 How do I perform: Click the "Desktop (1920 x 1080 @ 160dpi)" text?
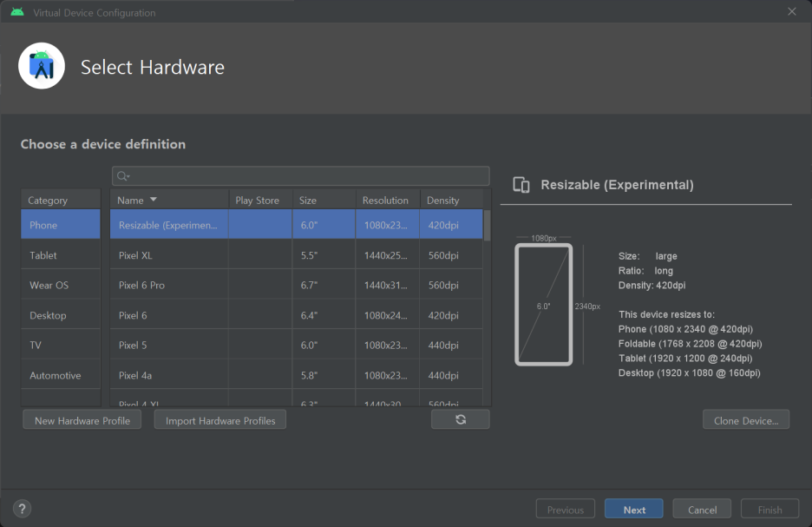click(690, 372)
